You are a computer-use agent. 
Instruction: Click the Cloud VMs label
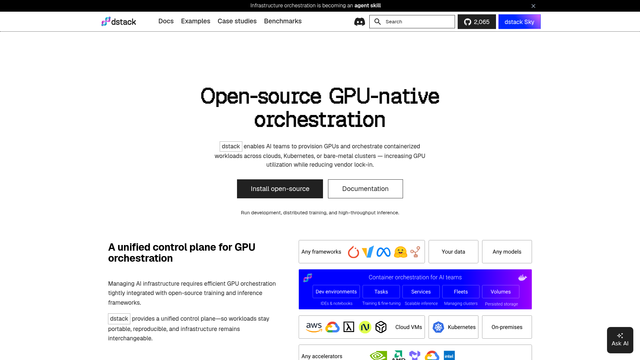click(x=408, y=327)
